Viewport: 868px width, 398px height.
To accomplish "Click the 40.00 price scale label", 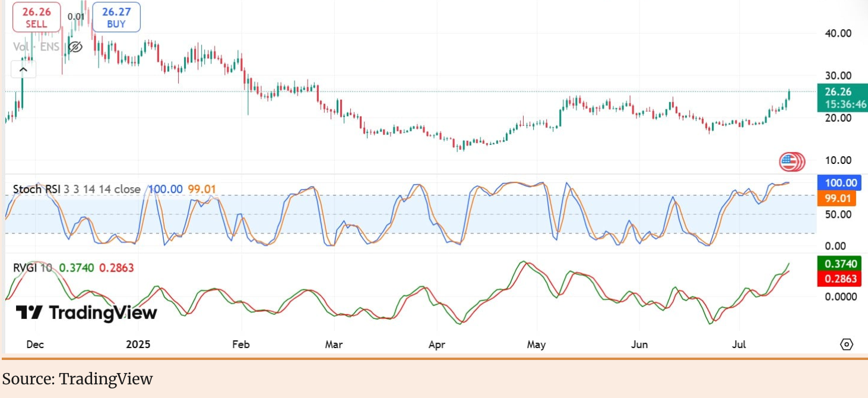I will (x=838, y=33).
